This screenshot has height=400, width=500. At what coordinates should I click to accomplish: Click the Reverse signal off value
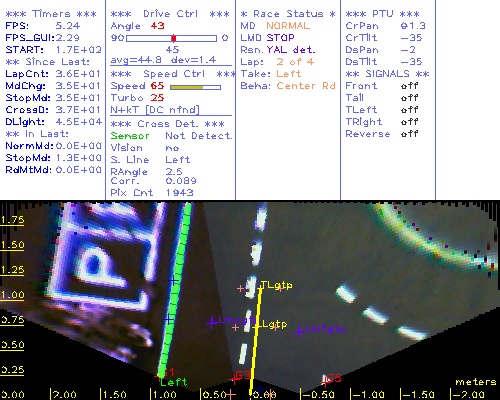409,134
